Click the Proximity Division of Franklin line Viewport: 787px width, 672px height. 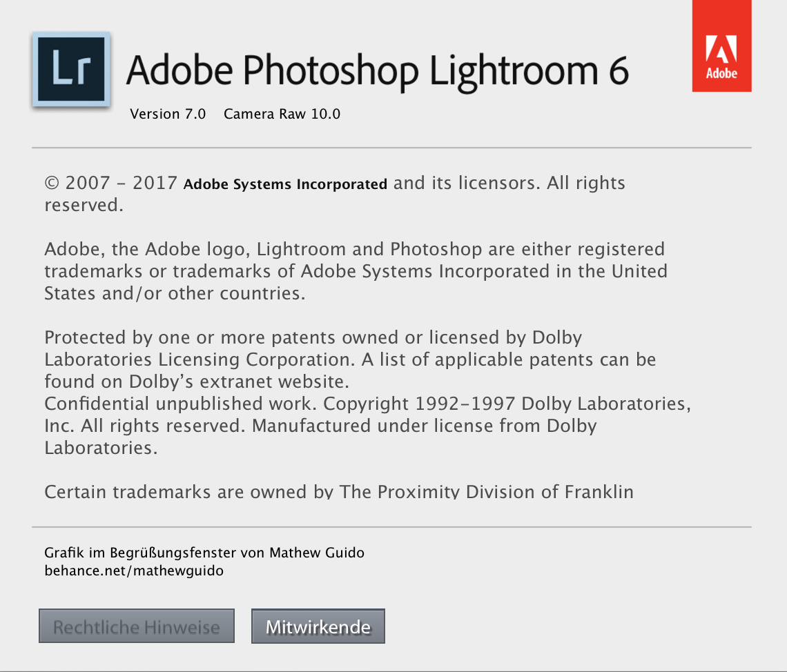click(338, 491)
